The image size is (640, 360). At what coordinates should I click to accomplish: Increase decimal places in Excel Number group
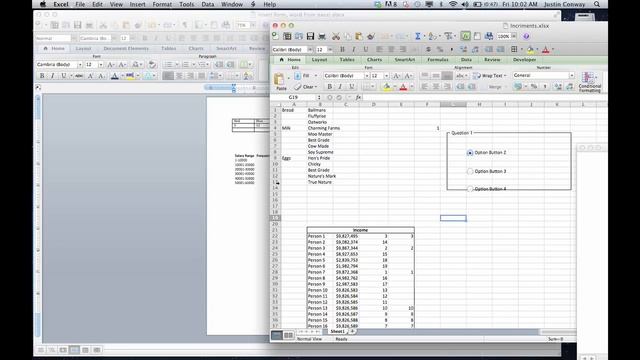[558, 87]
